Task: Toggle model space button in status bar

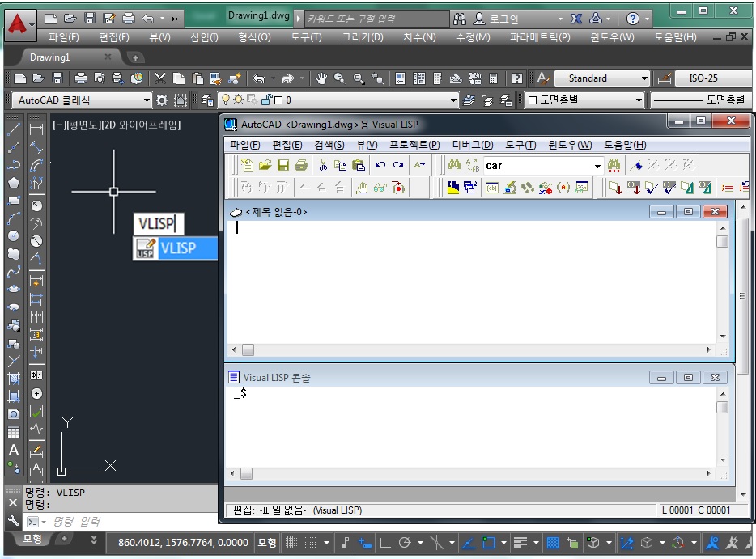Action: pyautogui.click(x=266, y=543)
